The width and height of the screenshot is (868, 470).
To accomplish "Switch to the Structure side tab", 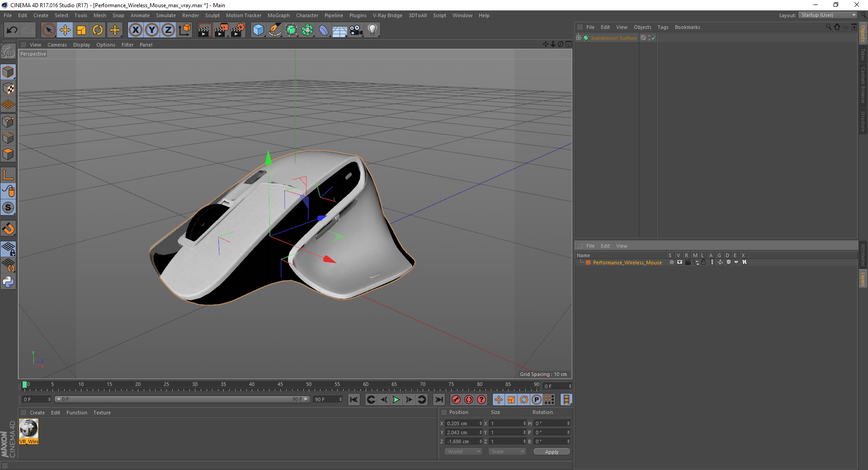I will pos(863,121).
